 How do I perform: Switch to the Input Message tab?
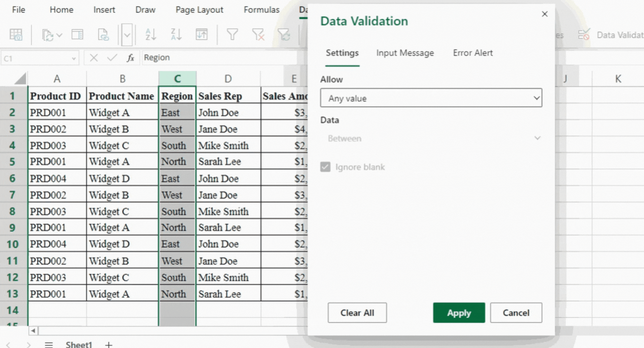(x=405, y=53)
